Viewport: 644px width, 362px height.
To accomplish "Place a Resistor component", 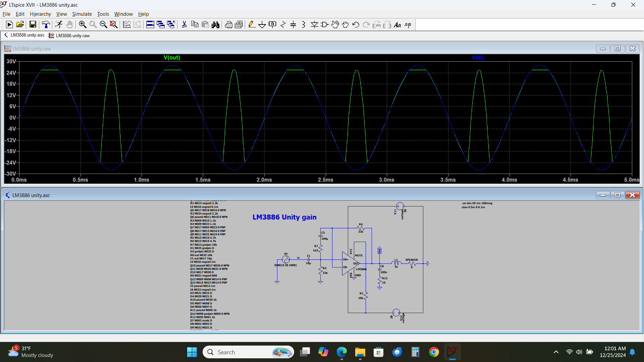I will pyautogui.click(x=283, y=24).
